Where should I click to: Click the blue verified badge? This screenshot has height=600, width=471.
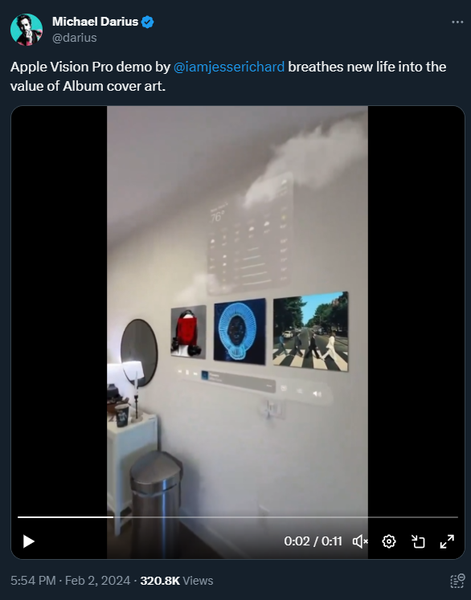148,22
